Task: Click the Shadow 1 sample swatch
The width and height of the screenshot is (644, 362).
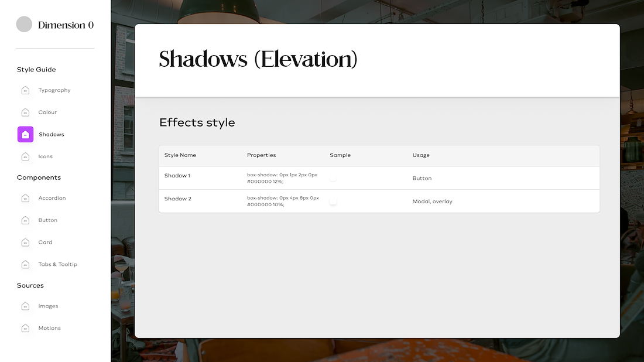Action: click(x=333, y=178)
